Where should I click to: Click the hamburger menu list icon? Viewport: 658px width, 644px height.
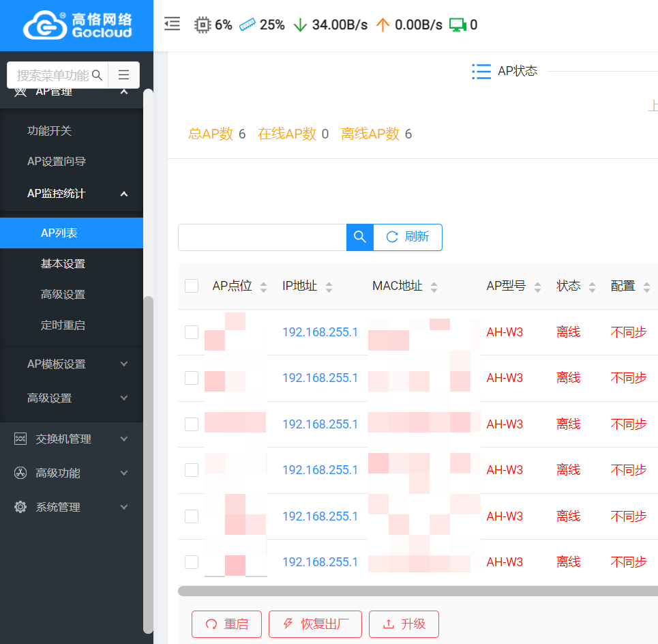click(123, 75)
